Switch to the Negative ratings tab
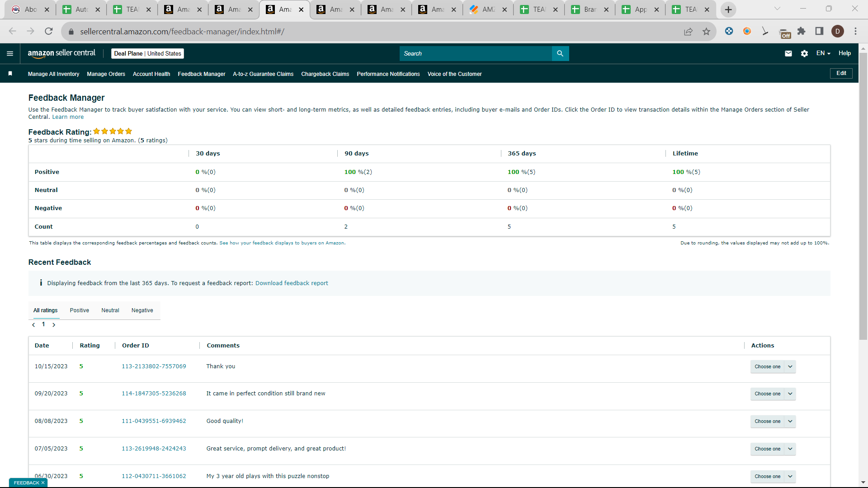 [x=142, y=310]
